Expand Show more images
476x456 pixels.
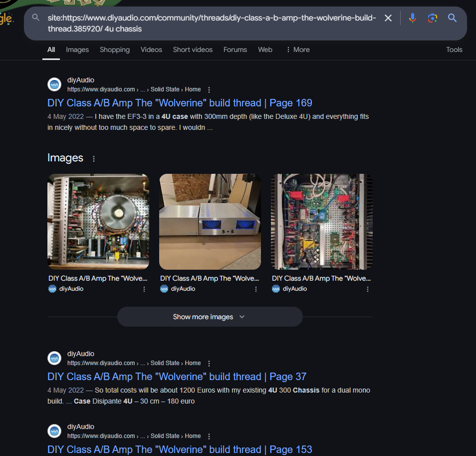[x=210, y=317]
